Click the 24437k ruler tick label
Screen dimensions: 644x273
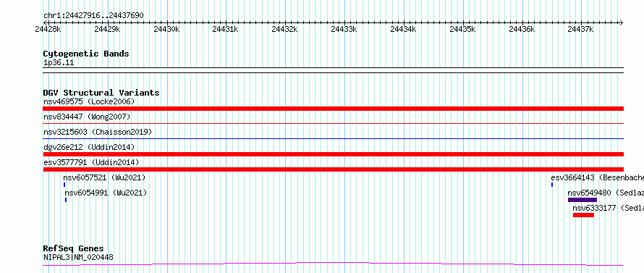tap(581, 29)
